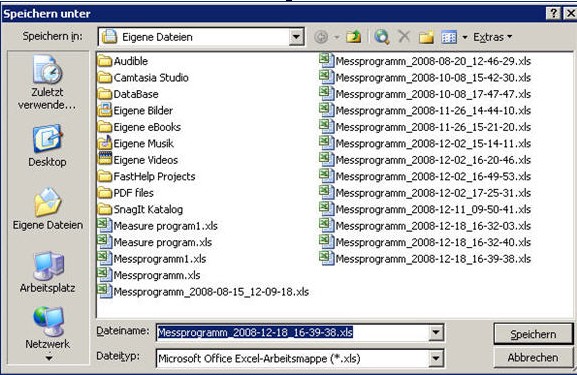Click the up-one-level folder icon
Image resolution: width=577 pixels, height=375 pixels.
[353, 37]
